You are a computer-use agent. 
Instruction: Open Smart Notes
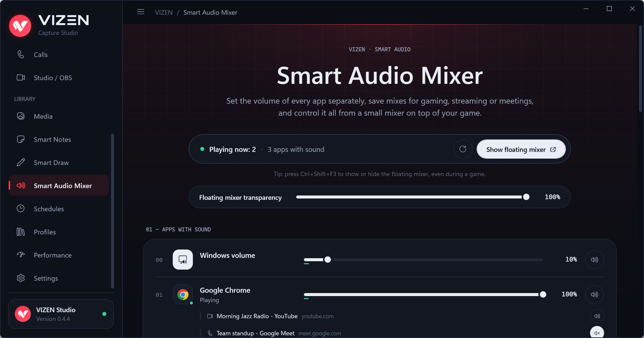click(59, 139)
